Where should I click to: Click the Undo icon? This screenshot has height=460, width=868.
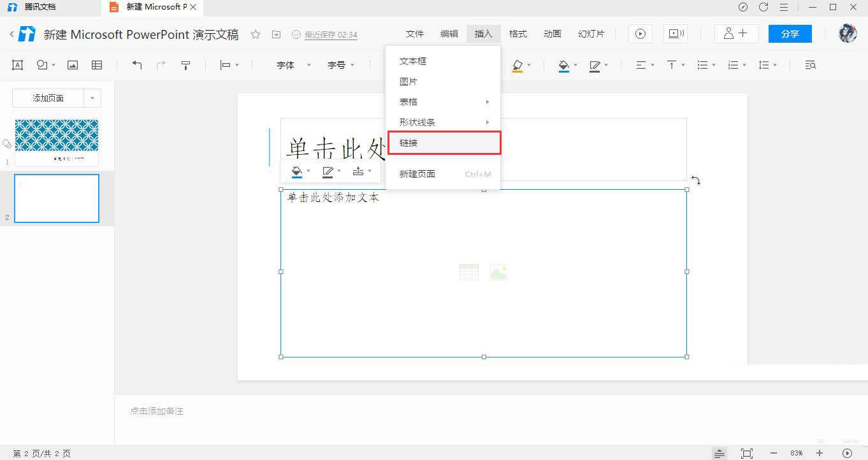(x=136, y=64)
